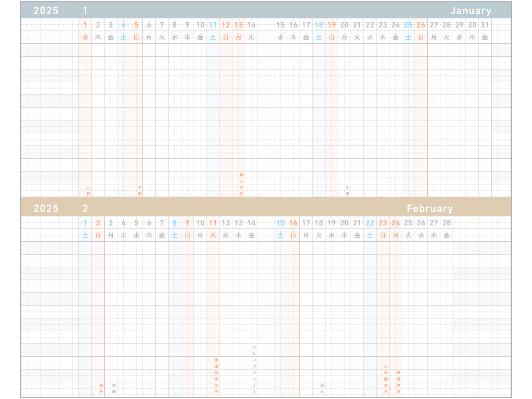Click the 天皇誕生日 holiday label
This screenshot has height=399, width=532.
point(386,379)
